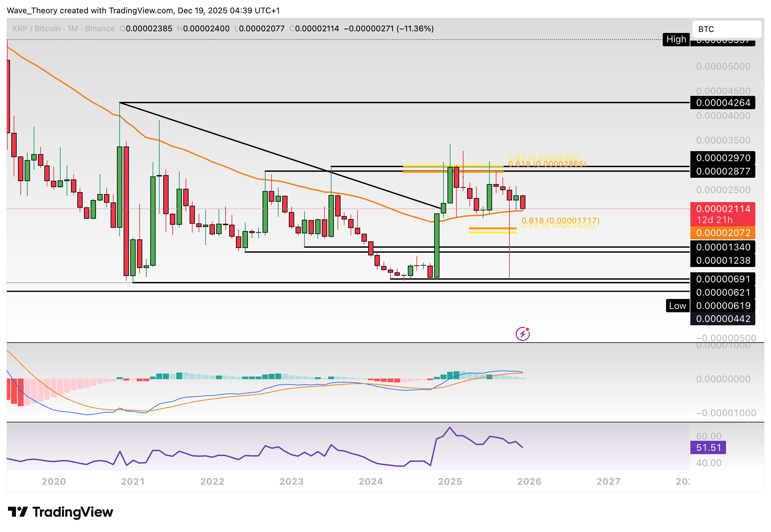The width and height of the screenshot is (771, 532).
Task: Select the 0.618 (0.00001717) Fibonacci label
Action: [x=560, y=220]
